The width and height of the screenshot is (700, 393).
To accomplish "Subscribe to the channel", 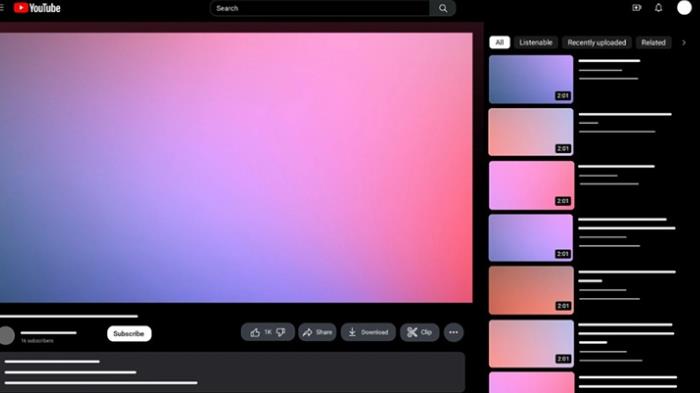I will pyautogui.click(x=129, y=334).
